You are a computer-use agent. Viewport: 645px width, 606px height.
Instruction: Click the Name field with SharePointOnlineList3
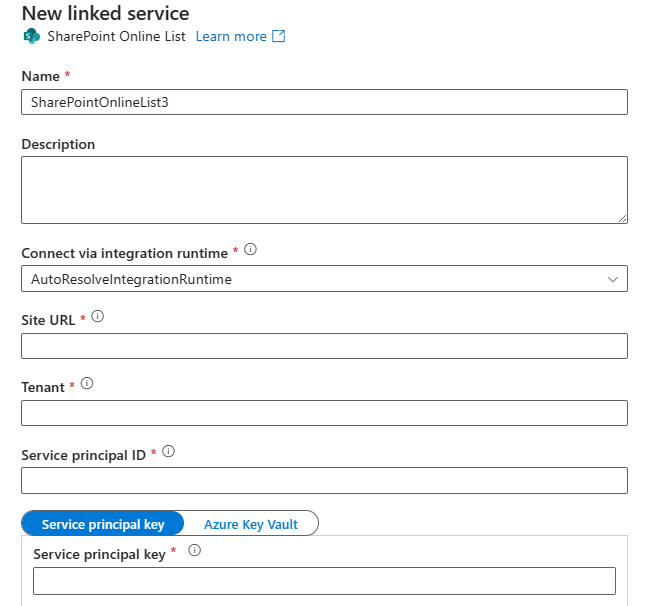[324, 102]
